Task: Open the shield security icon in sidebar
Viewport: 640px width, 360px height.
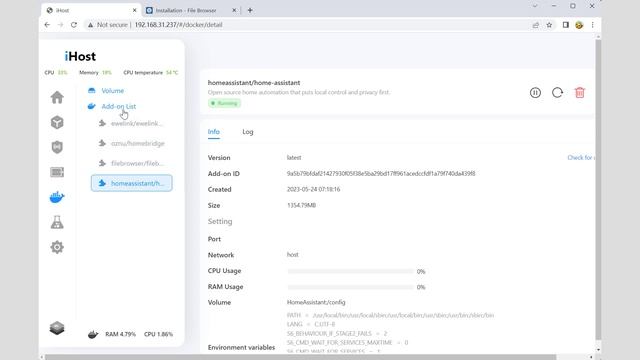Action: point(57,147)
